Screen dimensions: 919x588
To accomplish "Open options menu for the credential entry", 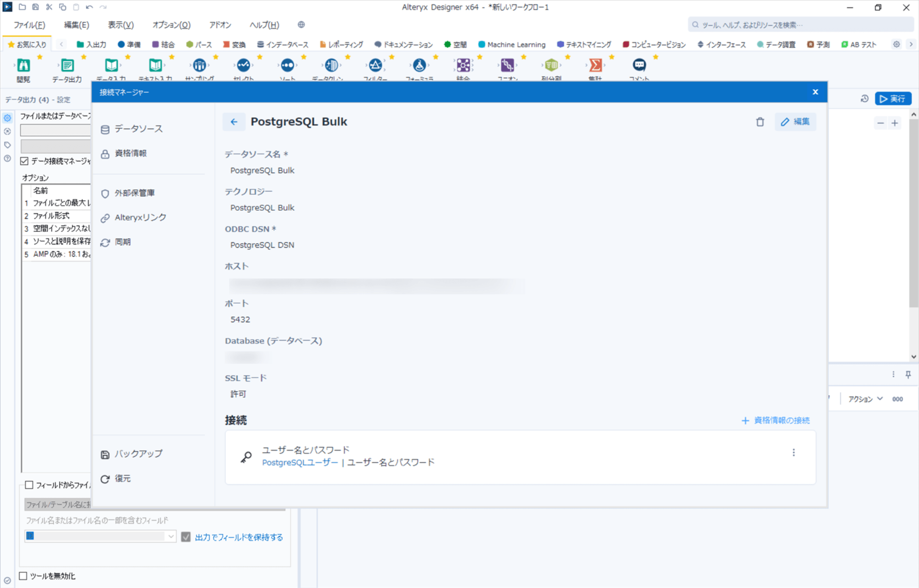I will click(794, 452).
